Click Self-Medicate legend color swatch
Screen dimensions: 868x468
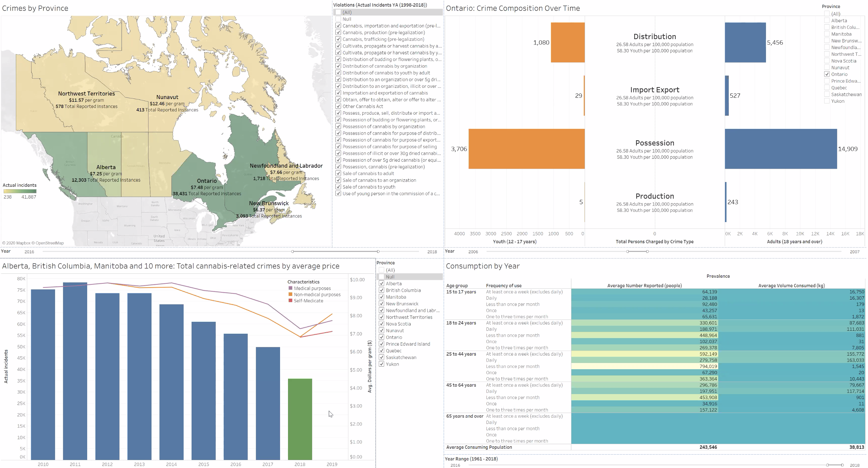click(290, 301)
